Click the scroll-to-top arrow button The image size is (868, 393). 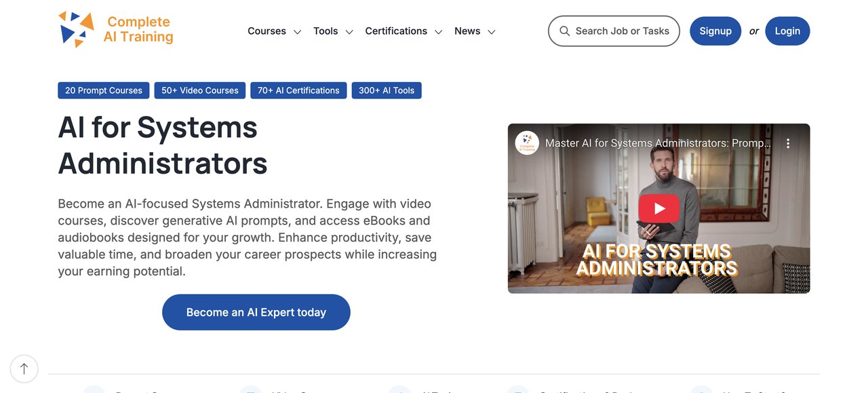[x=24, y=369]
